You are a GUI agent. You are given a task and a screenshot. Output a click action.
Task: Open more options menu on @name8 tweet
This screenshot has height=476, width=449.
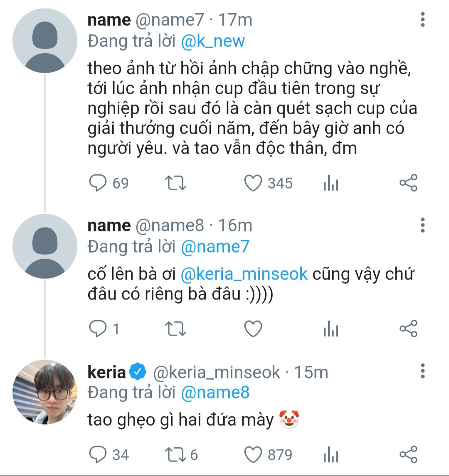pos(423,225)
